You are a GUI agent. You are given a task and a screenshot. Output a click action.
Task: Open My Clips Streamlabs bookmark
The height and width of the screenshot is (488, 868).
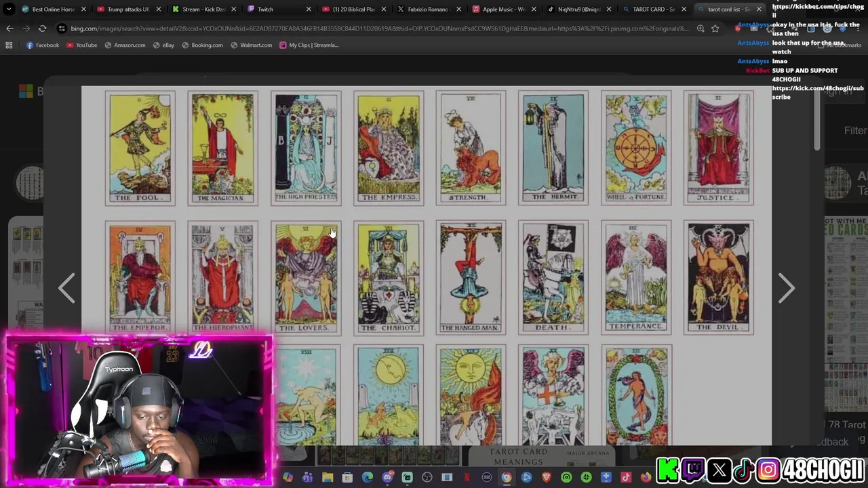point(309,45)
